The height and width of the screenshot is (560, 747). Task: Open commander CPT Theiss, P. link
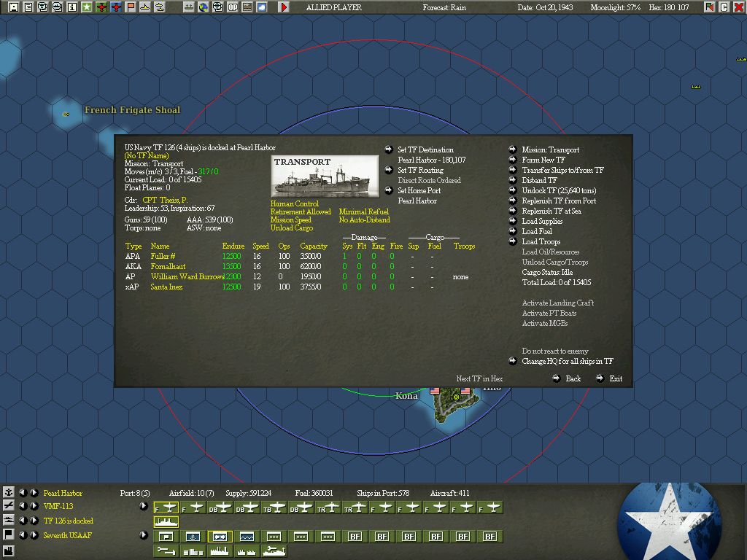point(165,200)
